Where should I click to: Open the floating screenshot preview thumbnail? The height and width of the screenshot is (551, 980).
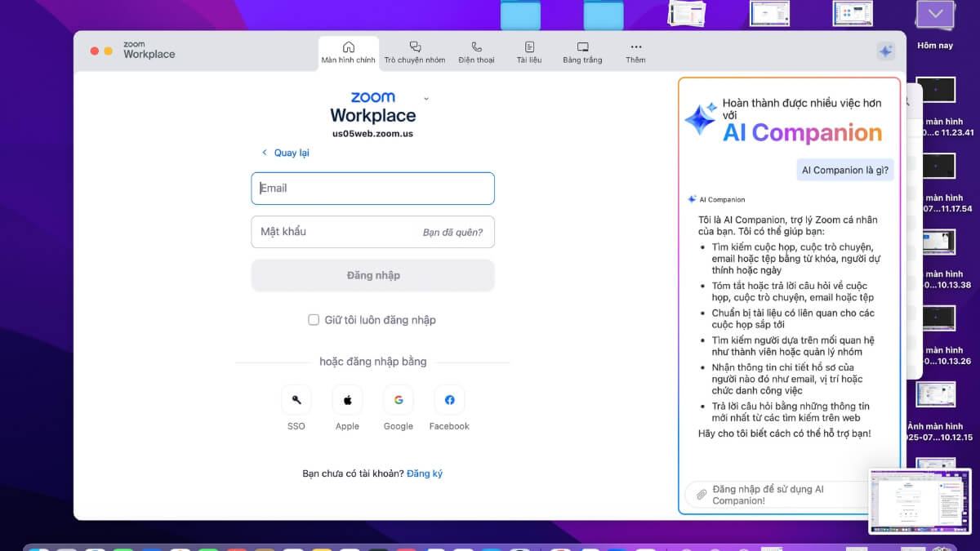pos(920,500)
